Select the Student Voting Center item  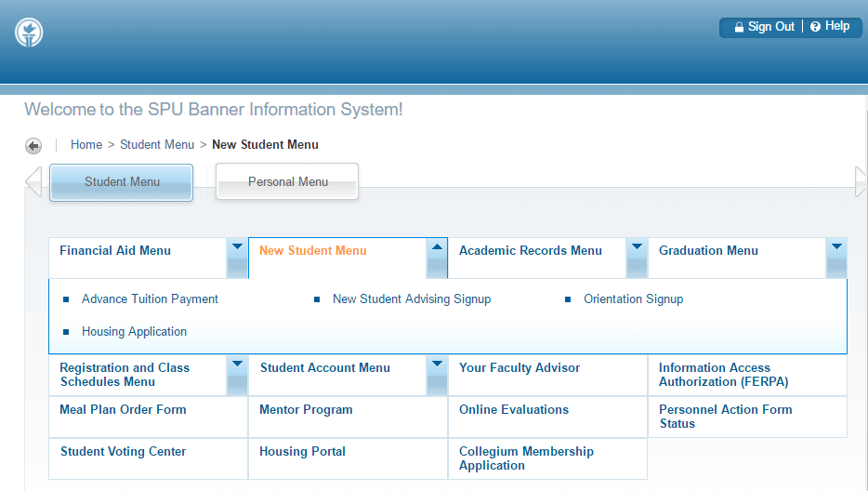(x=123, y=452)
